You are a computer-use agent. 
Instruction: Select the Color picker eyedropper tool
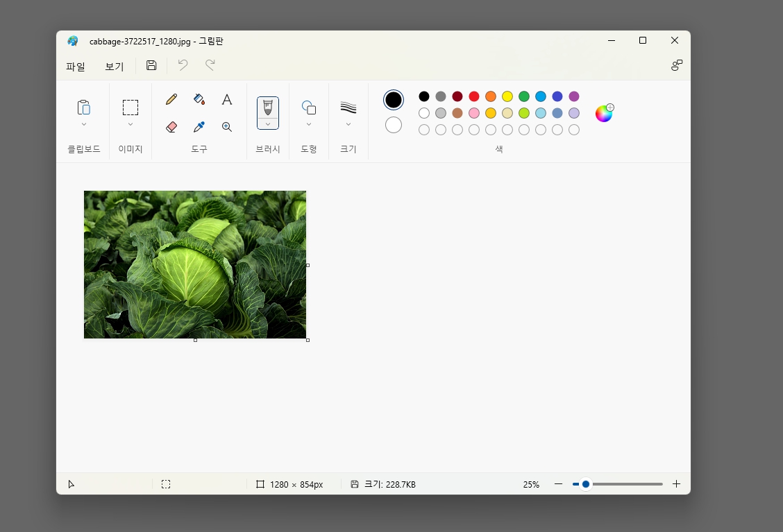(199, 127)
